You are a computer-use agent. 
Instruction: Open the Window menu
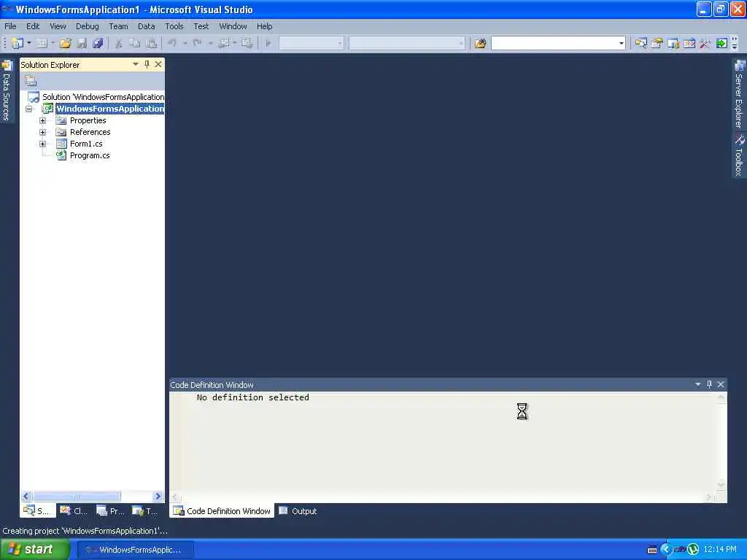233,26
